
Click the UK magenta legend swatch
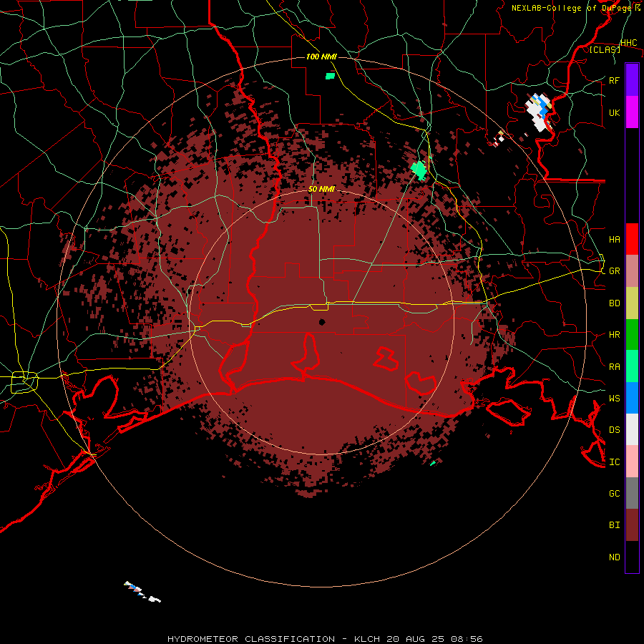tap(632, 112)
